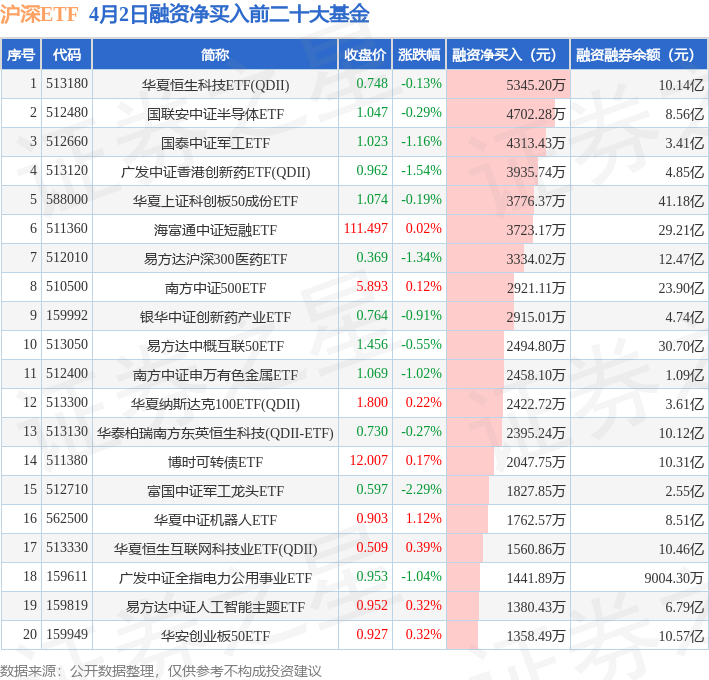The width and height of the screenshot is (709, 680).
Task: Click balance value 23.90亿
Action: point(681,288)
